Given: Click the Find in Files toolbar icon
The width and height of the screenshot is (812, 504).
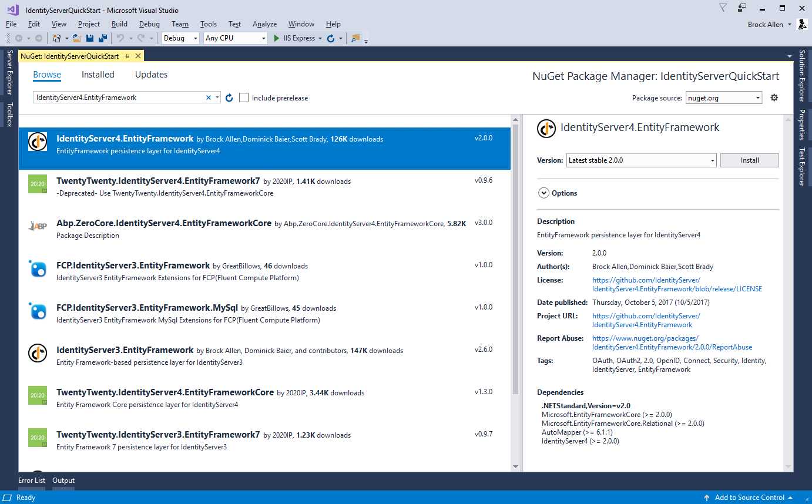Looking at the screenshot, I should click(x=355, y=38).
